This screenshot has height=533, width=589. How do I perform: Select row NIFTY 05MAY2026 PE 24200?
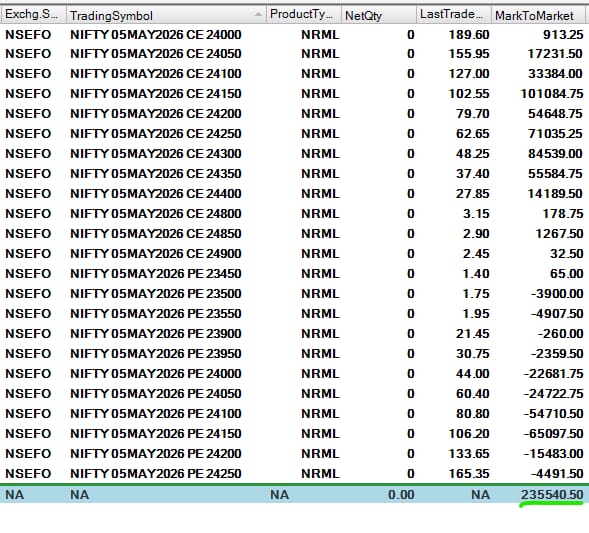tap(294, 453)
